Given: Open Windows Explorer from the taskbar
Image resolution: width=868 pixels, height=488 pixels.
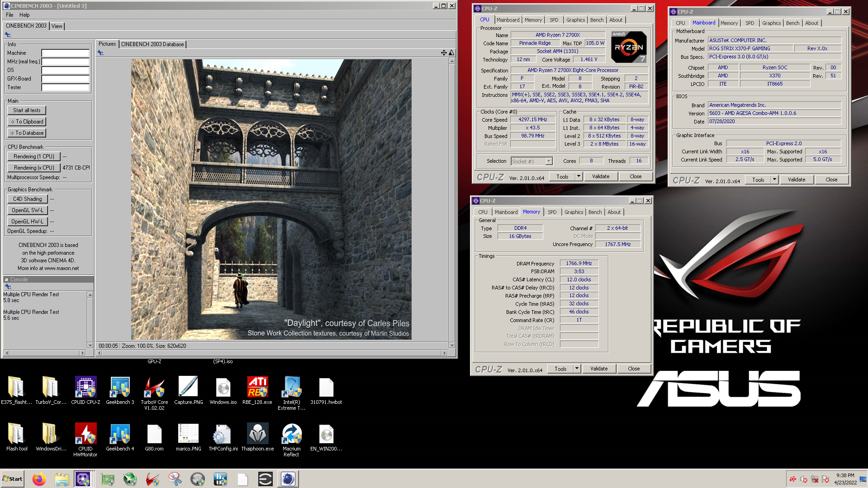Looking at the screenshot, I should [x=62, y=479].
